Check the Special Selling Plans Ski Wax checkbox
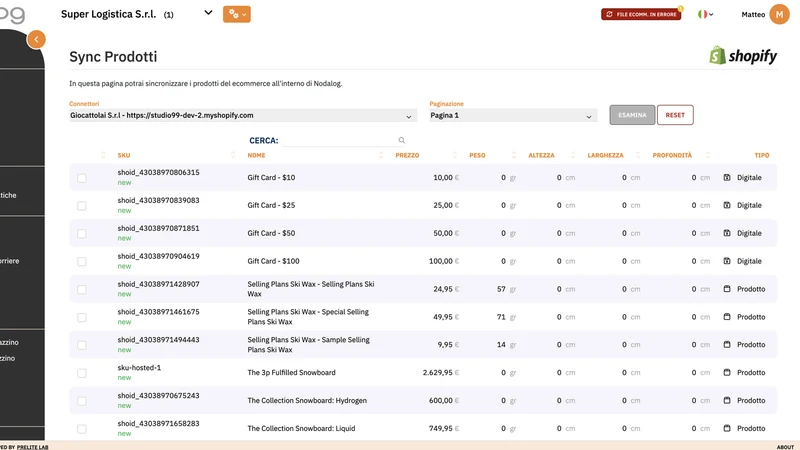 tap(82, 317)
